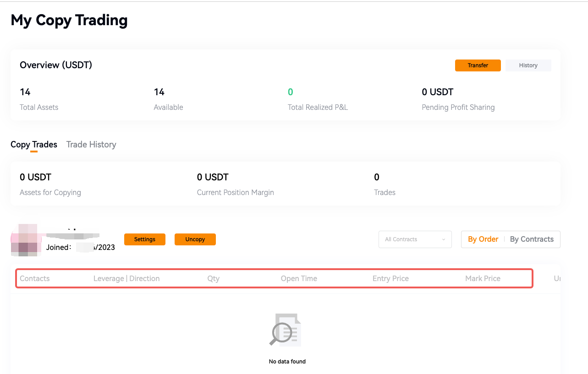Screen dimensions: 588x374
Task: Click the Leverage | Direction column header
Action: (x=126, y=278)
